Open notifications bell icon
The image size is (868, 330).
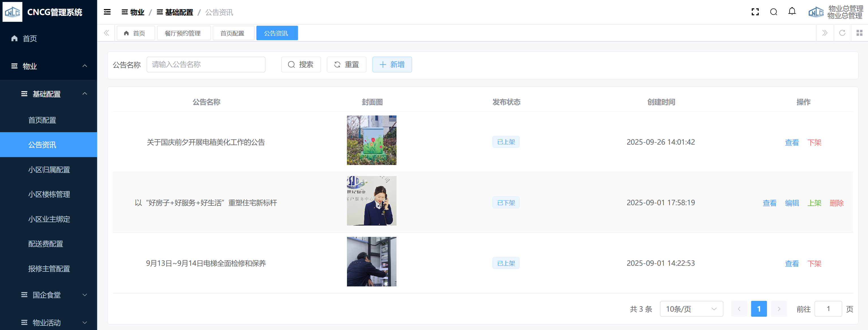[x=792, y=11]
